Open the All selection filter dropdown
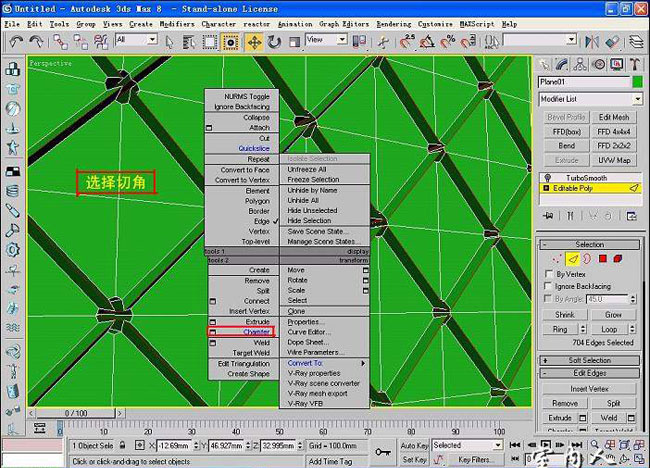The width and height of the screenshot is (650, 468). (x=153, y=39)
